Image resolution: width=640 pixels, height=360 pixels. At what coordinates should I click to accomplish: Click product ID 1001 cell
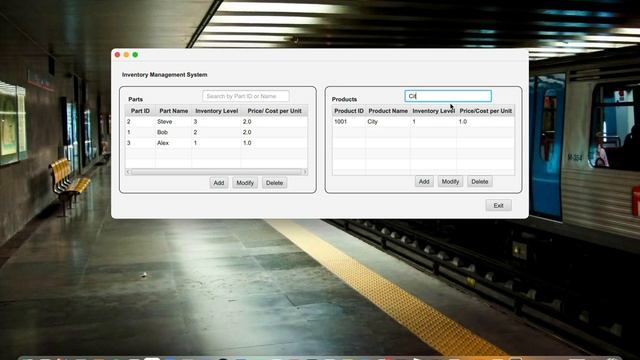coord(349,122)
